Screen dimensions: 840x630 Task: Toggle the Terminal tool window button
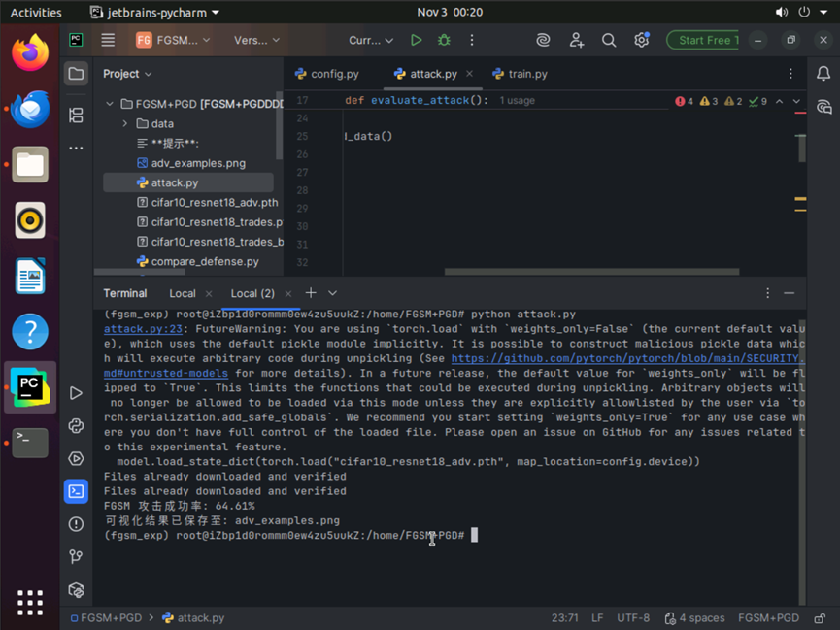(76, 491)
